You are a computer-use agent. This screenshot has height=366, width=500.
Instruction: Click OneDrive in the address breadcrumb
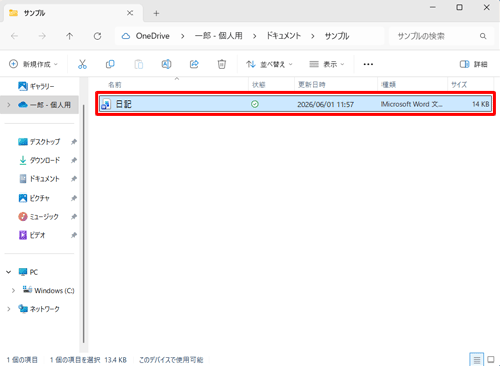pos(152,36)
